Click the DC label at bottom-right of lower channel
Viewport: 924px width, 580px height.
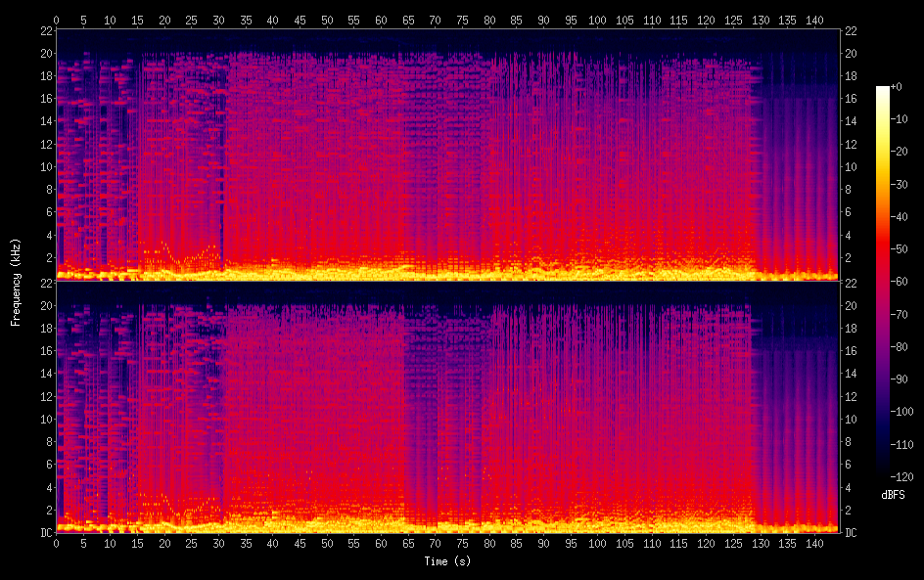coord(852,533)
